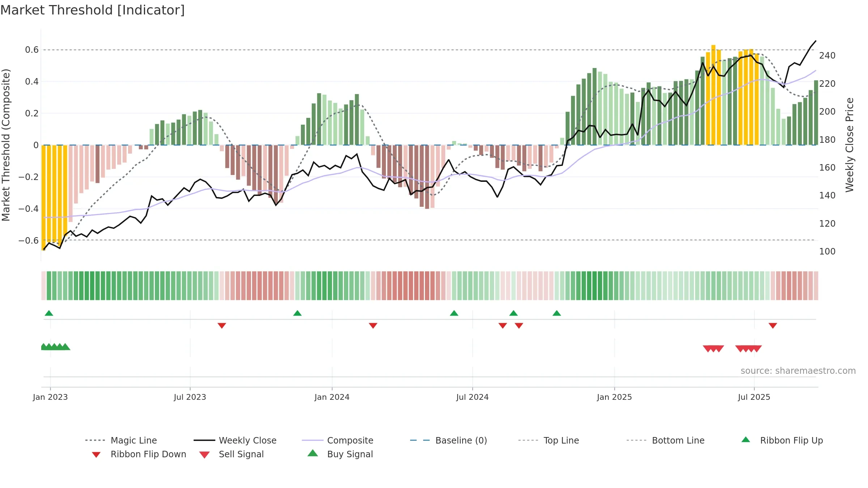Viewport: 868px width, 488px height.
Task: Click the 0.6 tick on the left axis
Action: 32,50
